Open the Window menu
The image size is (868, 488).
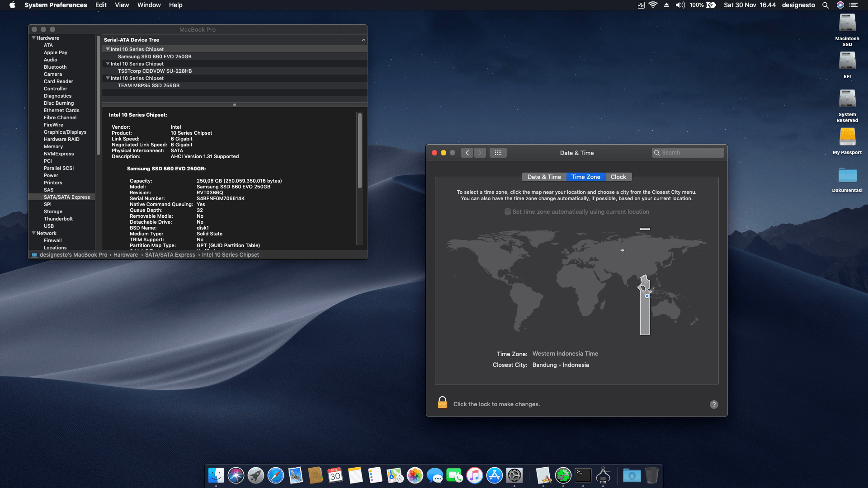149,5
